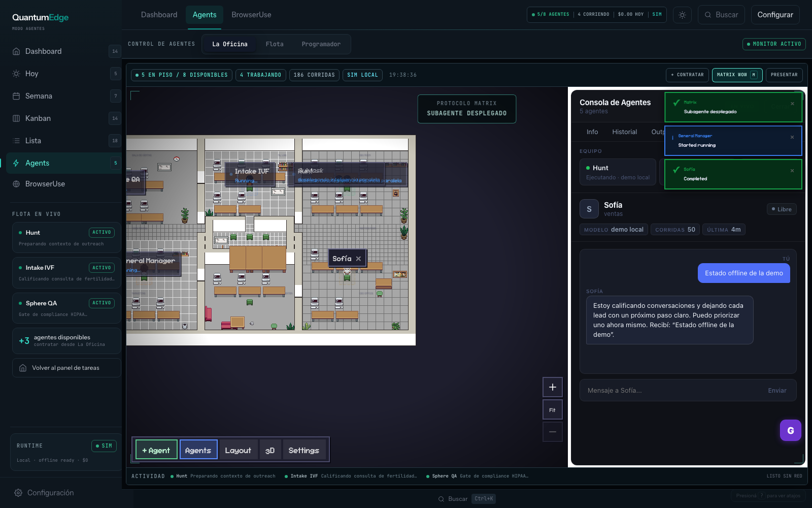
Task: Send the message with Enviar
Action: click(x=777, y=391)
